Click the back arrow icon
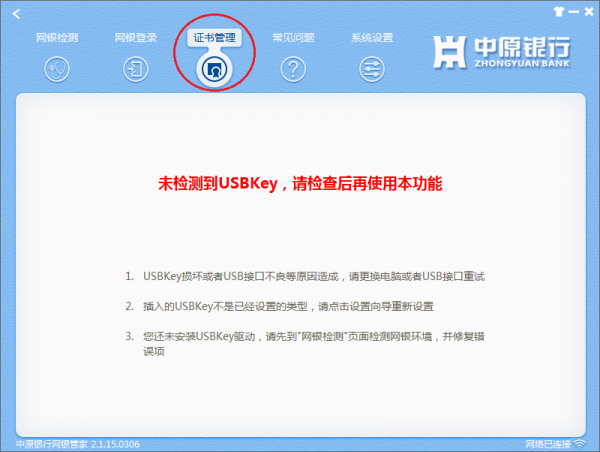Screen dimensions: 600x452 [16, 14]
